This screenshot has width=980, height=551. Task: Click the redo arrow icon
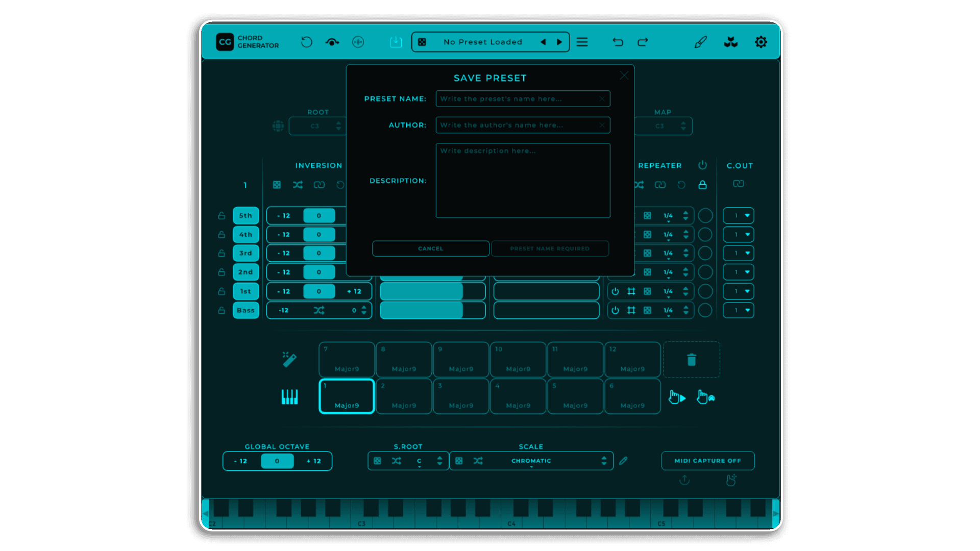coord(643,42)
